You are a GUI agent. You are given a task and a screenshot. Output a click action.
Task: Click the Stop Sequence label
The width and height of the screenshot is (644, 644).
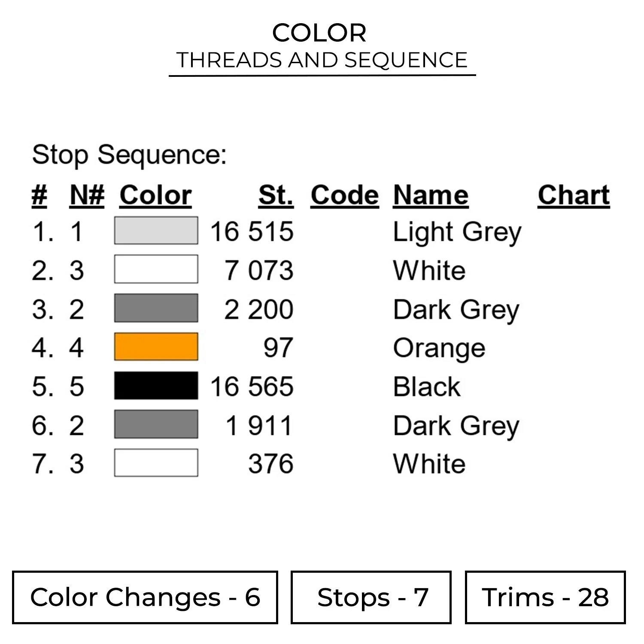click(129, 155)
